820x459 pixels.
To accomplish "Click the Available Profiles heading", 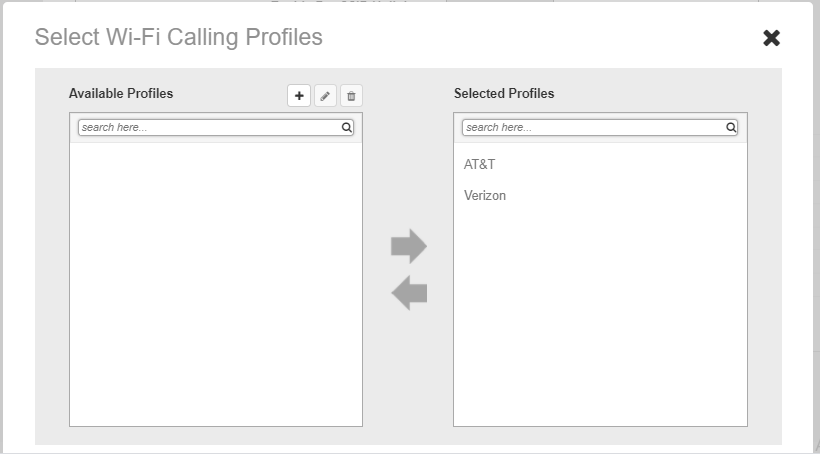I will tap(121, 94).
